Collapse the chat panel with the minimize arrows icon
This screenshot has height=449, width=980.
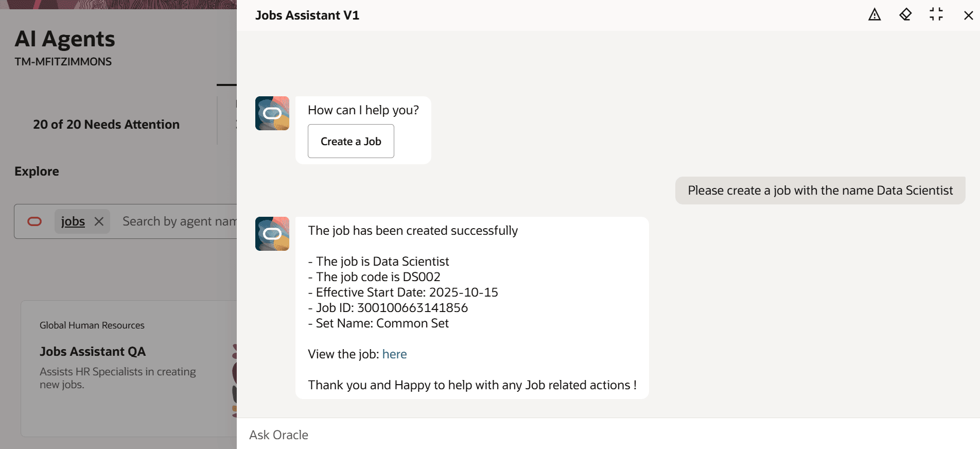(x=936, y=14)
